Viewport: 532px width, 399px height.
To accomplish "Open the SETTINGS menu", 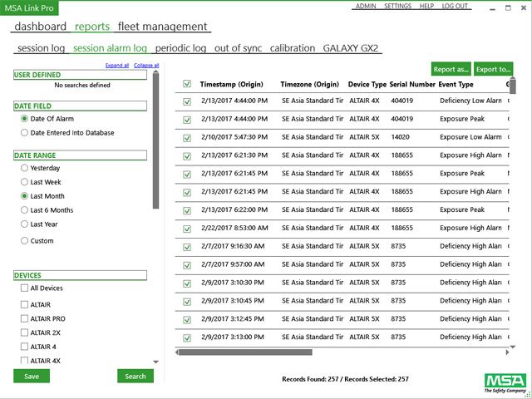I will [x=397, y=6].
